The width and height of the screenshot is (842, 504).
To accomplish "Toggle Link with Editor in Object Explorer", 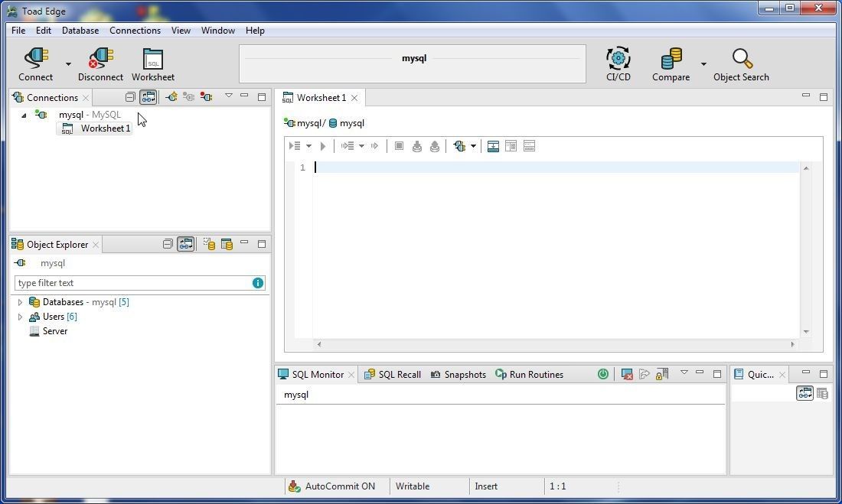I will [x=186, y=244].
